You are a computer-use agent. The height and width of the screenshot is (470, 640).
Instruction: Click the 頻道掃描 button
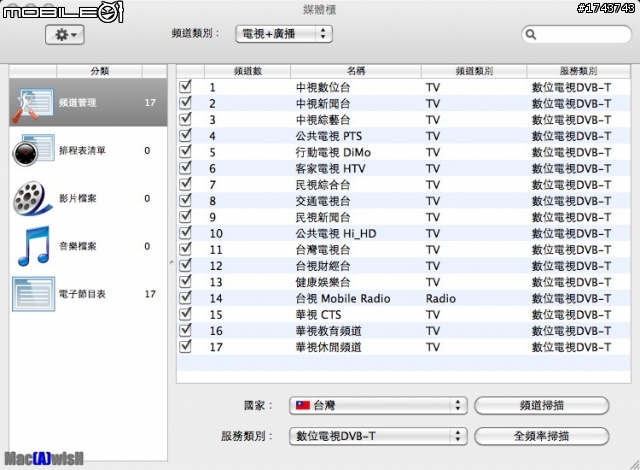542,405
